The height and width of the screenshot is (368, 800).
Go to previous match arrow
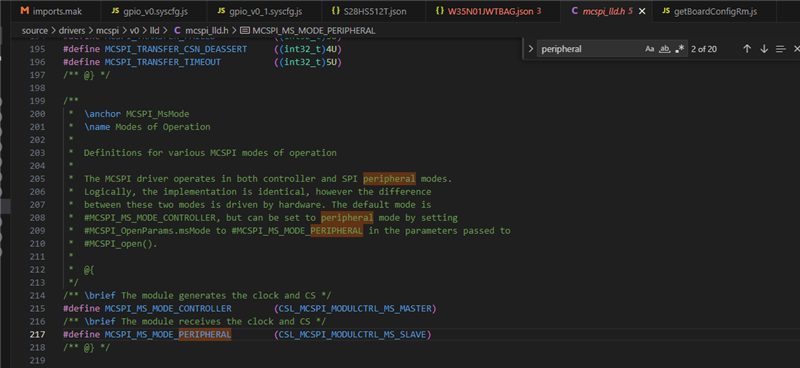(747, 49)
